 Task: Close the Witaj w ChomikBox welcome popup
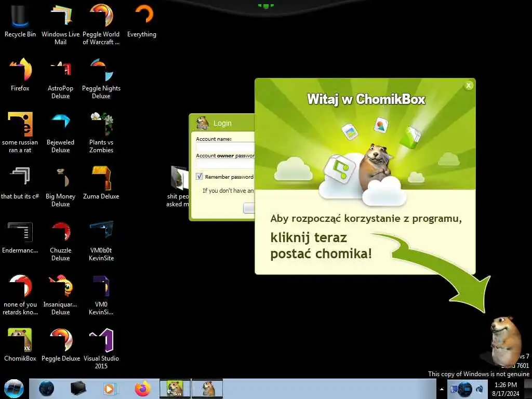[469, 86]
